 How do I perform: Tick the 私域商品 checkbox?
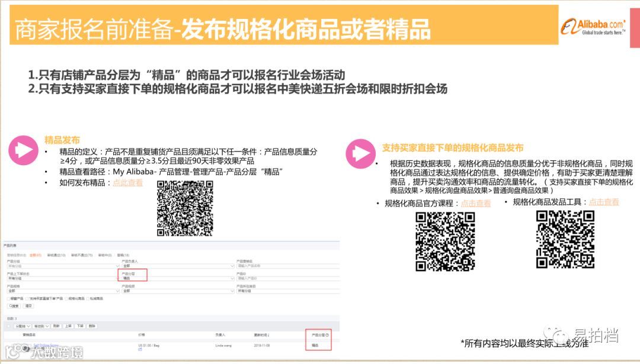click(88, 299)
